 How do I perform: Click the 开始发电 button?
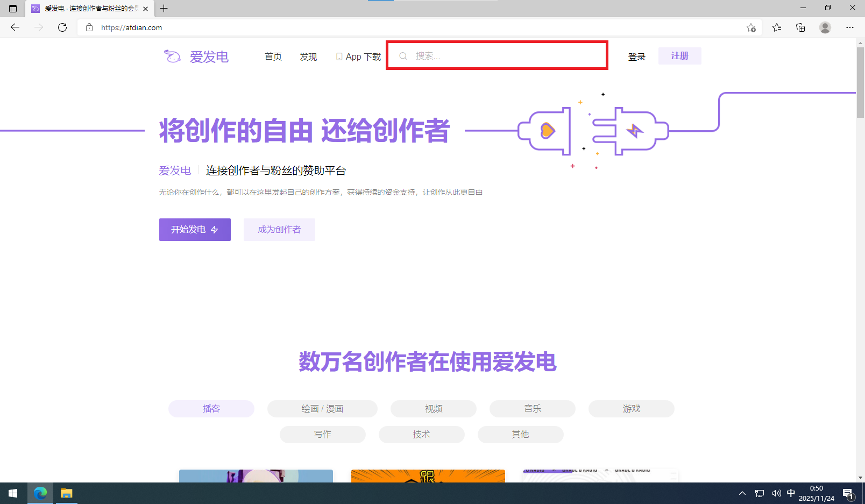pyautogui.click(x=195, y=230)
